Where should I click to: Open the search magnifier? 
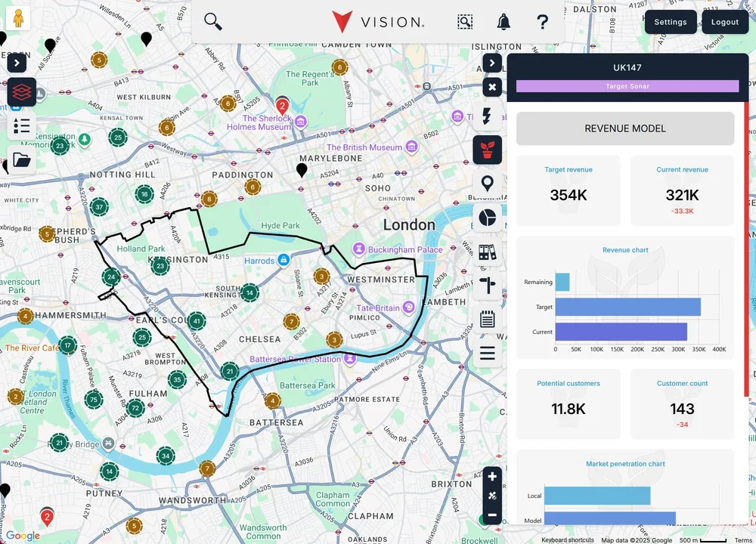(x=212, y=22)
